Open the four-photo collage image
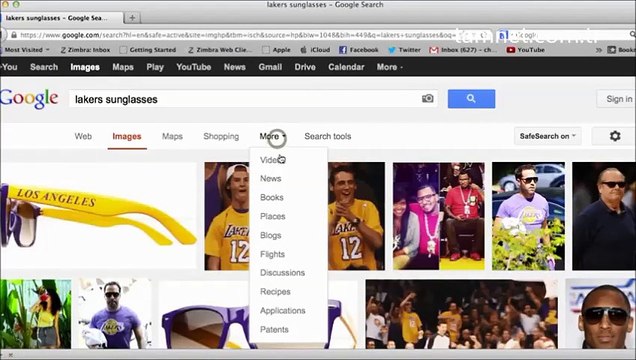Viewport: 636px width, 360px height. [x=438, y=216]
